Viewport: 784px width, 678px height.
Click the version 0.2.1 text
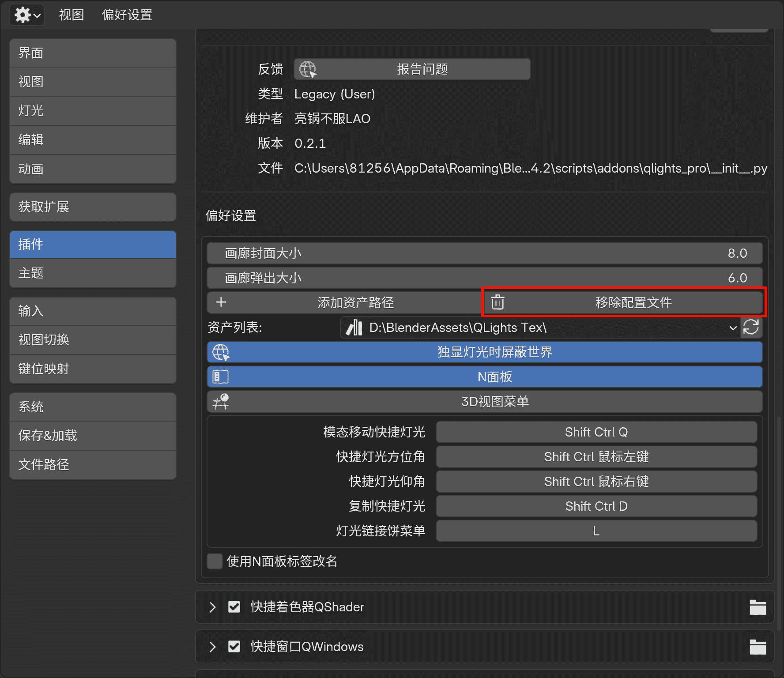click(310, 143)
